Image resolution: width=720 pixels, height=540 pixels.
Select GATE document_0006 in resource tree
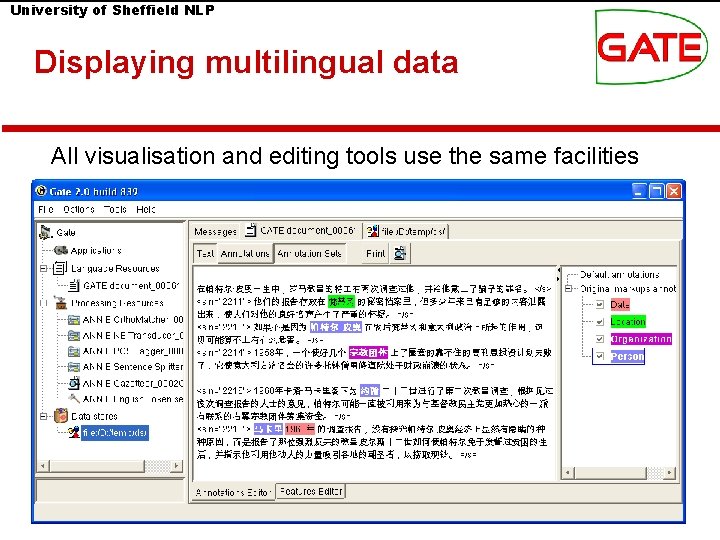(131, 286)
